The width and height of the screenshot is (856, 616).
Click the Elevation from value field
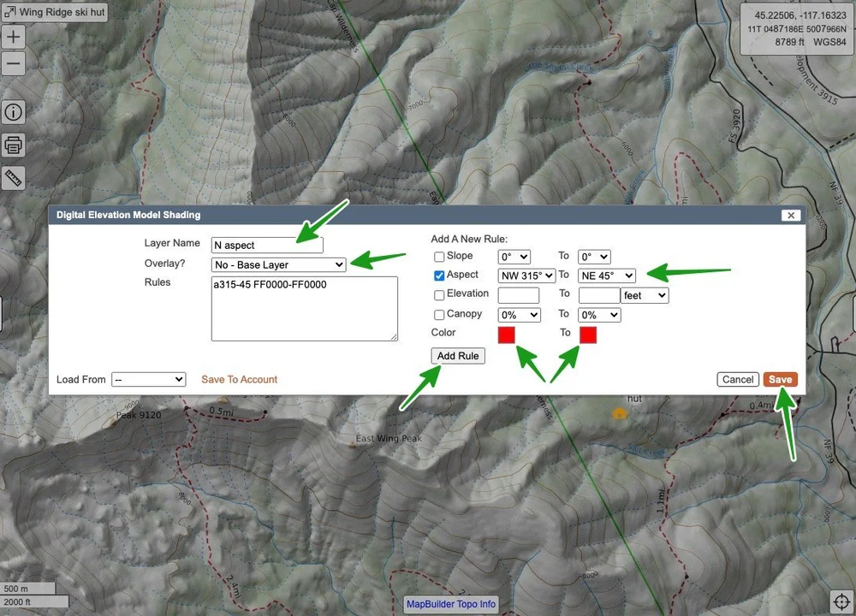(519, 295)
